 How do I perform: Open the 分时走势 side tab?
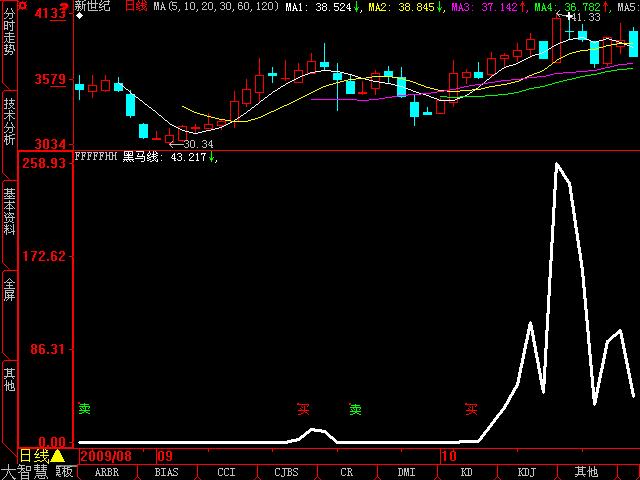point(9,31)
